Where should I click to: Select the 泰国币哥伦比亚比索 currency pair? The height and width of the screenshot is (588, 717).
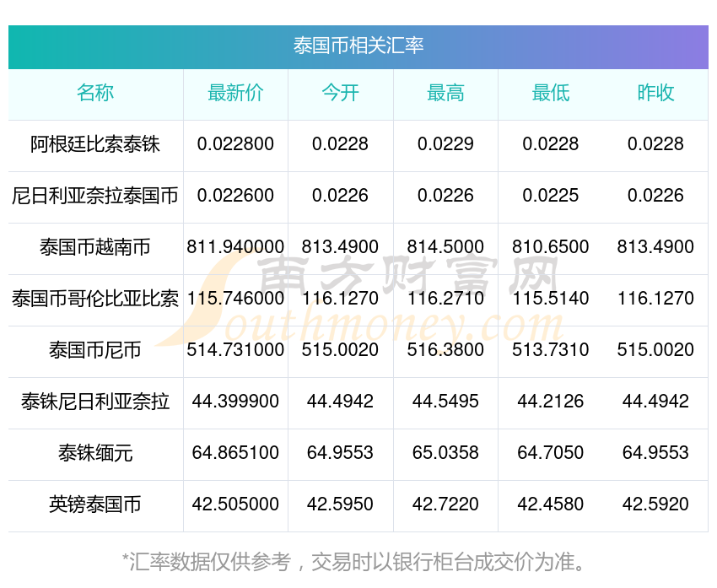pyautogui.click(x=95, y=299)
